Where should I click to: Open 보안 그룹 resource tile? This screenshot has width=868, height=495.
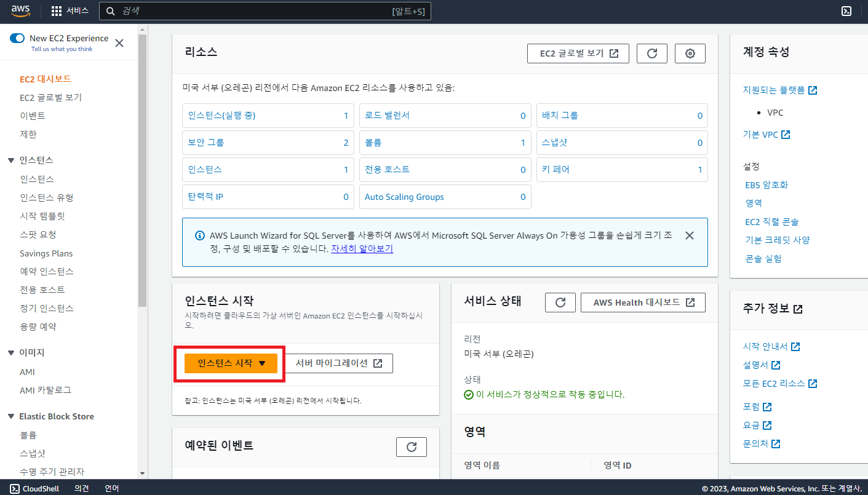(x=268, y=143)
